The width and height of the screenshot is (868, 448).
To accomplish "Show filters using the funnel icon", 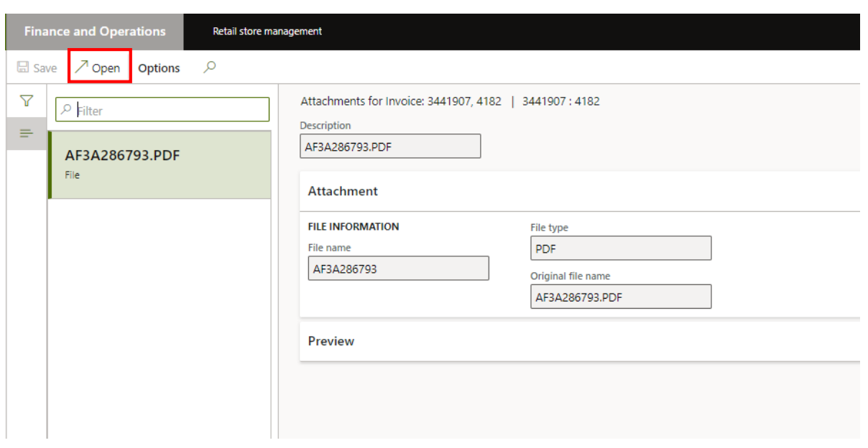I will 27,101.
